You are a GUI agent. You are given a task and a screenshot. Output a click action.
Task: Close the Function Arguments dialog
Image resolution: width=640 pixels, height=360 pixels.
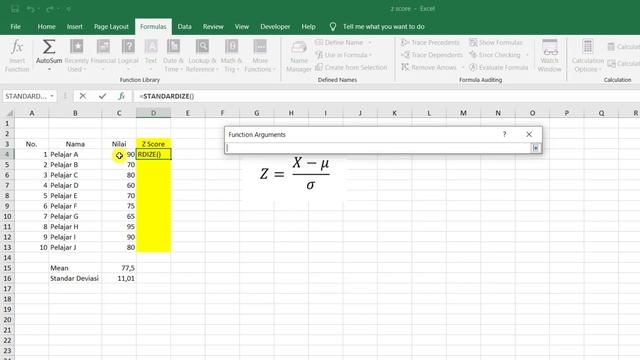coord(529,134)
